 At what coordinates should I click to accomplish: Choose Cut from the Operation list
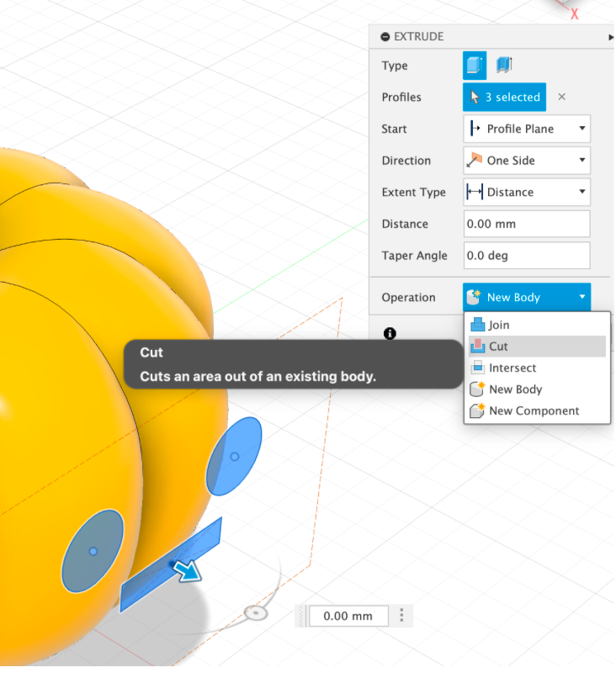(x=537, y=347)
